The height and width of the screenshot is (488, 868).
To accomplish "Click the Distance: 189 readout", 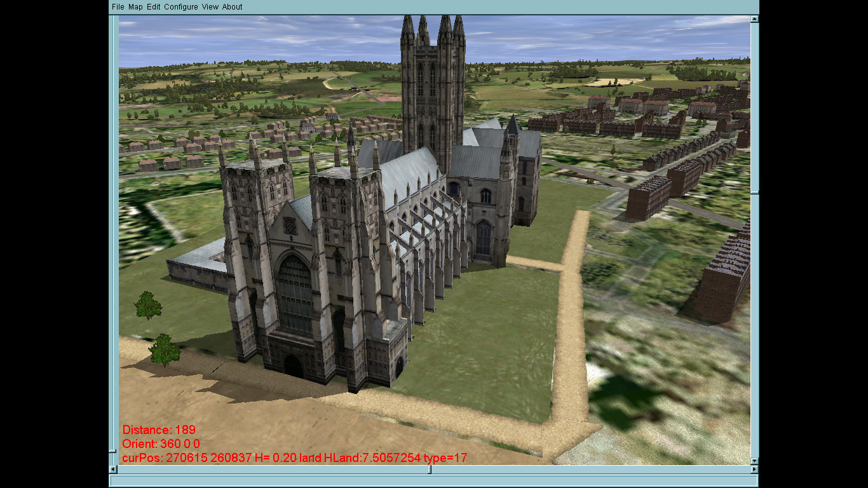I will click(x=159, y=430).
